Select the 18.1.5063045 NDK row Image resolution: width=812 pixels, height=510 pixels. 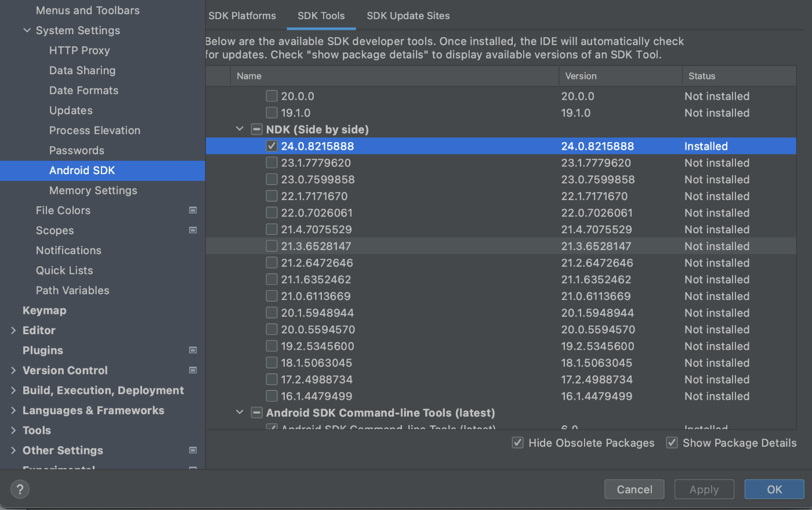coord(501,363)
